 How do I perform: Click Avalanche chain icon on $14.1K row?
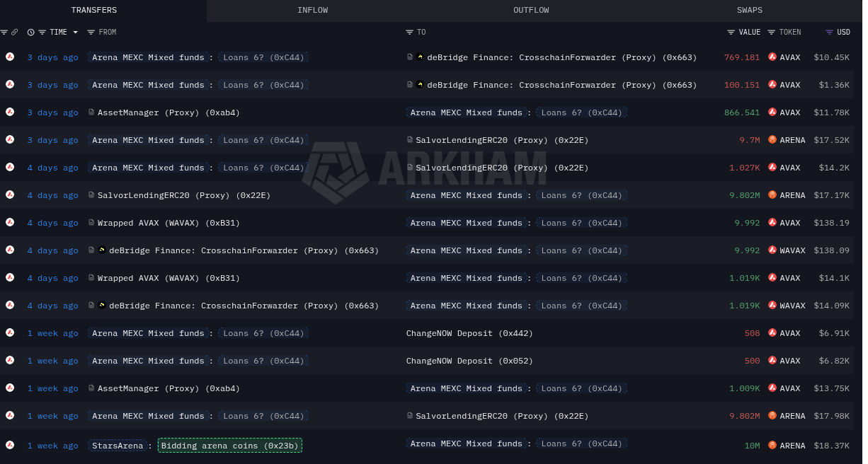[x=10, y=277]
